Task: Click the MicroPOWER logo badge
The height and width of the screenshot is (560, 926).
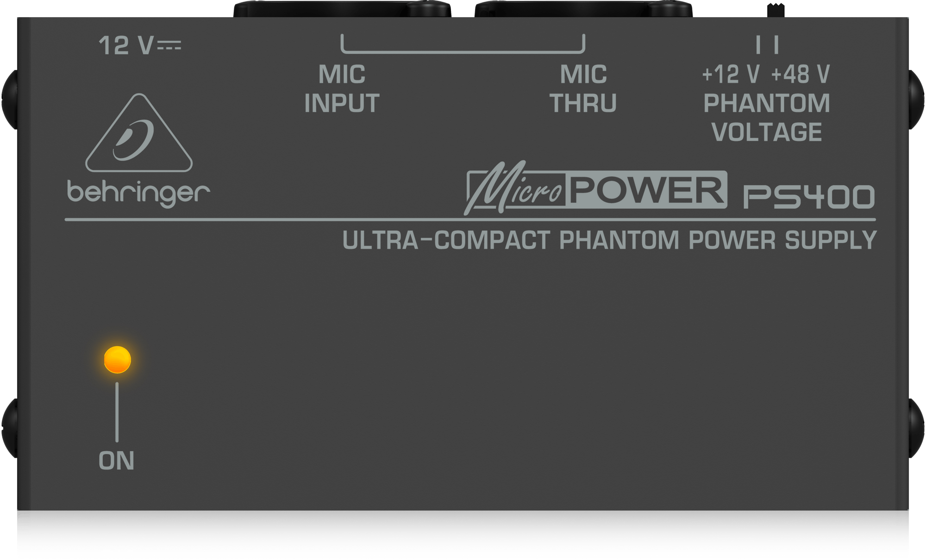Action: click(595, 188)
